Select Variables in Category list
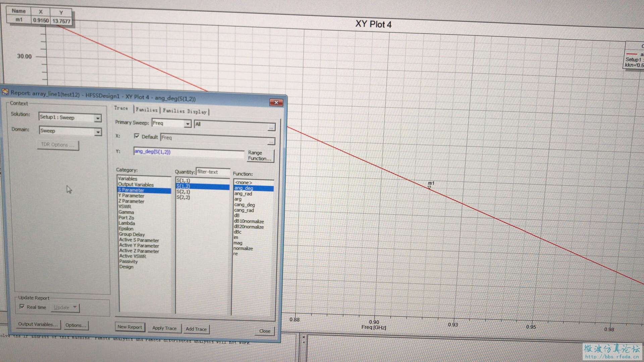 128,179
